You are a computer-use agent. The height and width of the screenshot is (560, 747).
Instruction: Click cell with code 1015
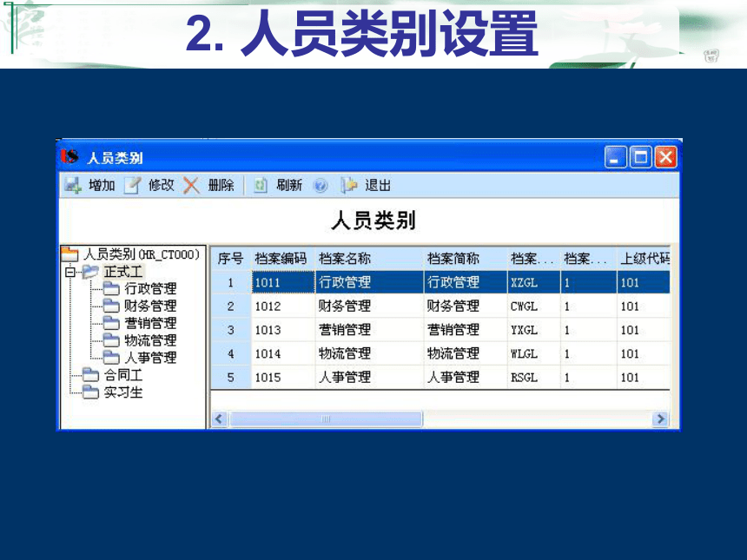(x=283, y=378)
